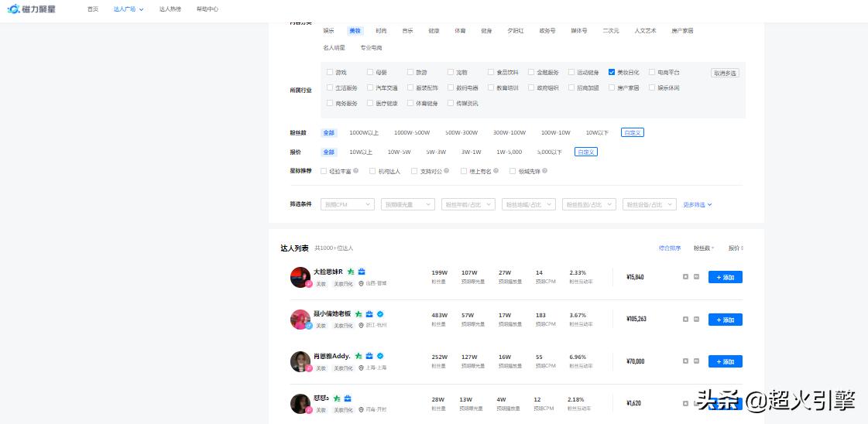The height and width of the screenshot is (424, 868).
Task: Click blue briefcase icon beside 聂小倩她老板
Action: [369, 314]
